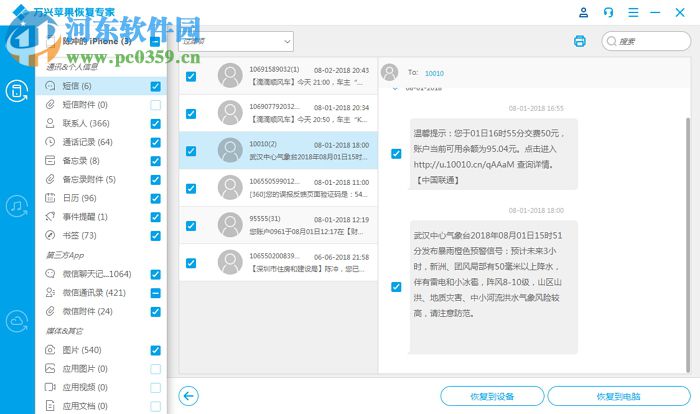This screenshot has height=414, width=700.
Task: Click the 短信 (6) message icon
Action: [x=50, y=86]
